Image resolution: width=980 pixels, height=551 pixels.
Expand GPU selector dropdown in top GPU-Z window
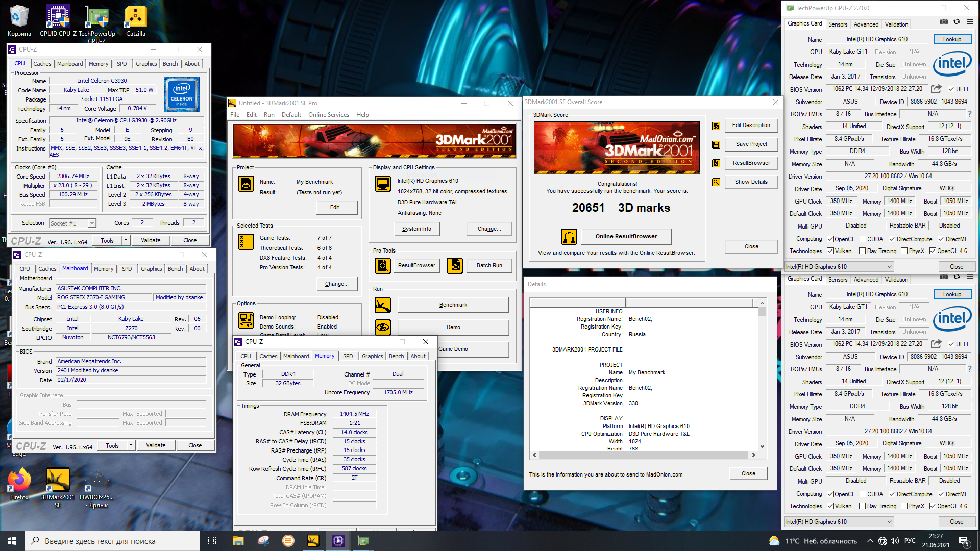point(889,267)
